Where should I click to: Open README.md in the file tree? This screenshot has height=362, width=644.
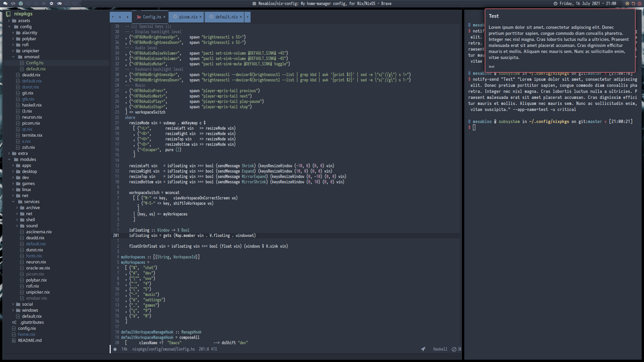coord(30,341)
